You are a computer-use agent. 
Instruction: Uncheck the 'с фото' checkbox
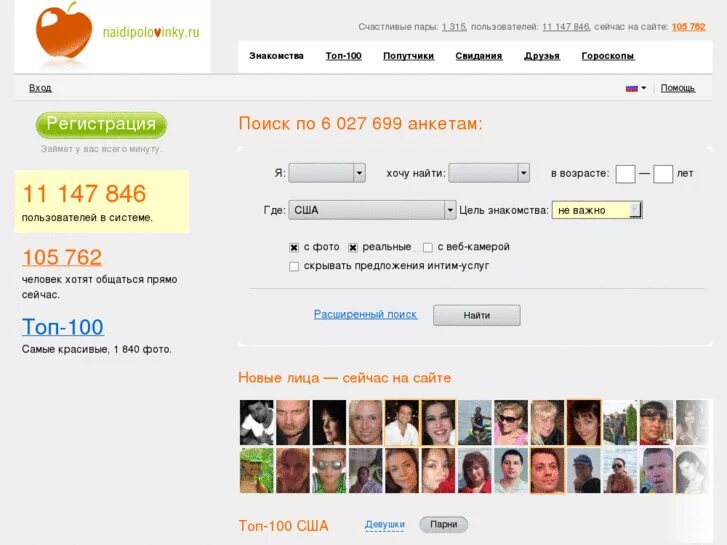294,248
